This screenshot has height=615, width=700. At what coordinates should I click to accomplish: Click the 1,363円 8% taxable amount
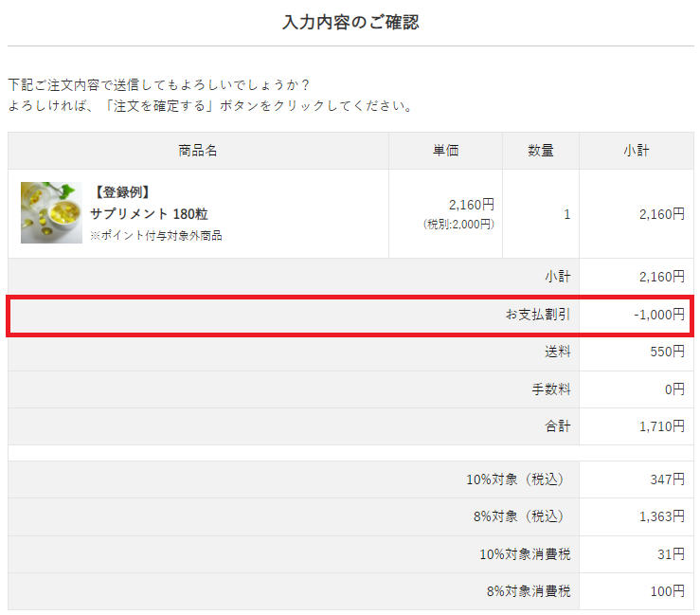(661, 516)
